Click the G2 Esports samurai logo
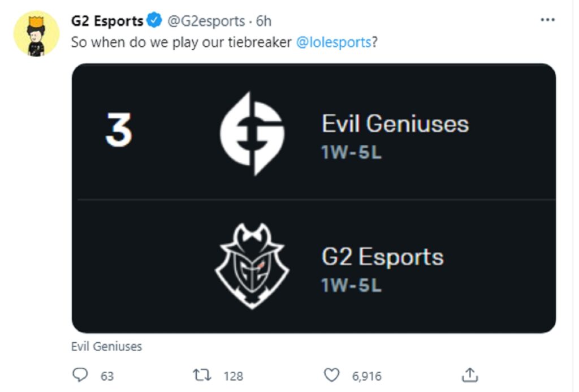Screen dimensions: 579x392 252,266
